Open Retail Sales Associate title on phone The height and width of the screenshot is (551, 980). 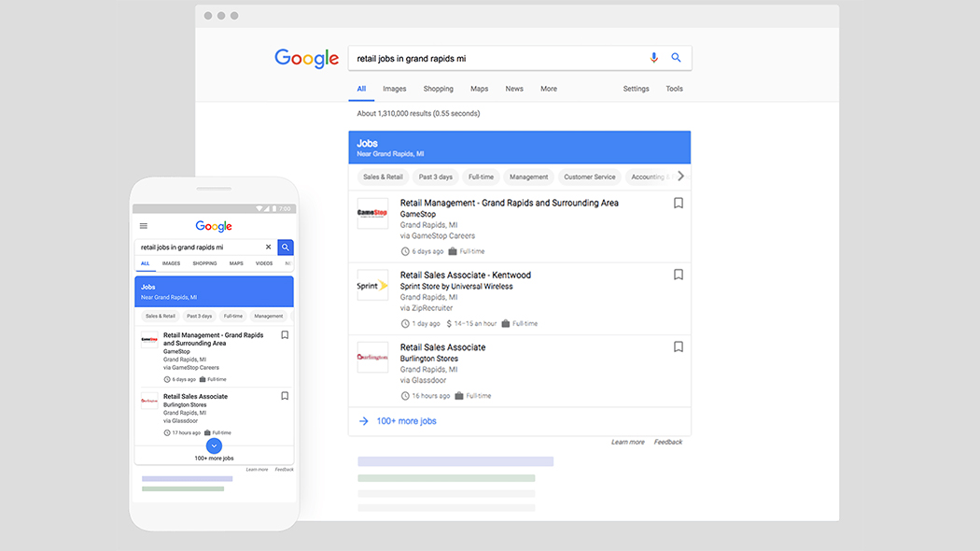tap(196, 397)
